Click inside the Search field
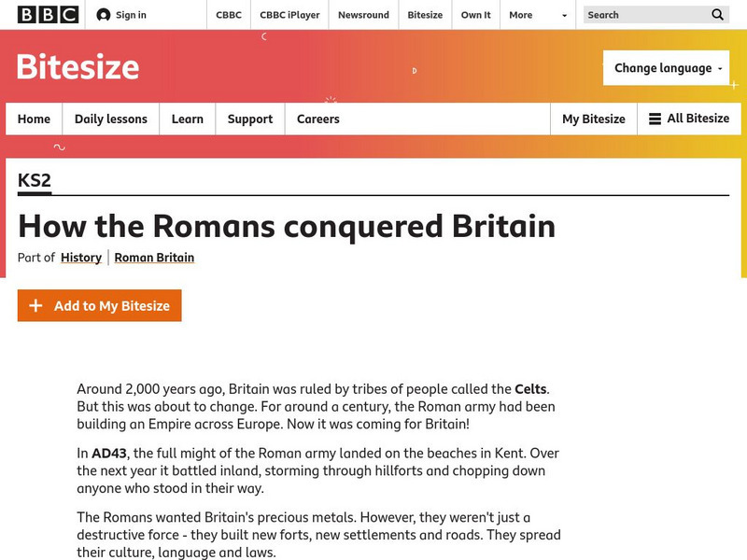Image resolution: width=747 pixels, height=560 pixels. point(635,15)
